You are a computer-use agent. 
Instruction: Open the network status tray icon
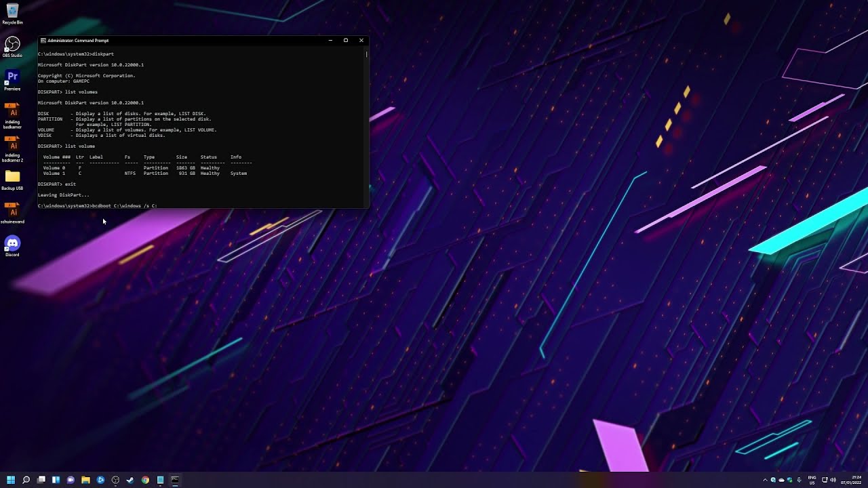click(825, 480)
